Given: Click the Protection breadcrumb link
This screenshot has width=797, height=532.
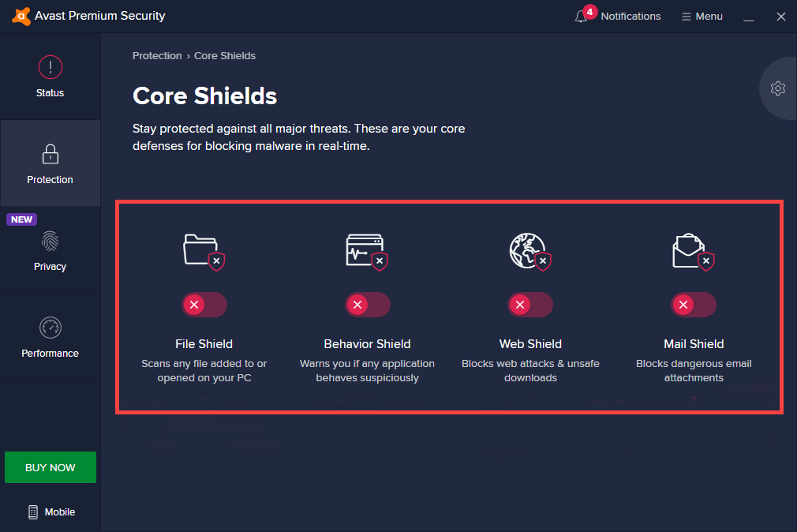Looking at the screenshot, I should [157, 56].
